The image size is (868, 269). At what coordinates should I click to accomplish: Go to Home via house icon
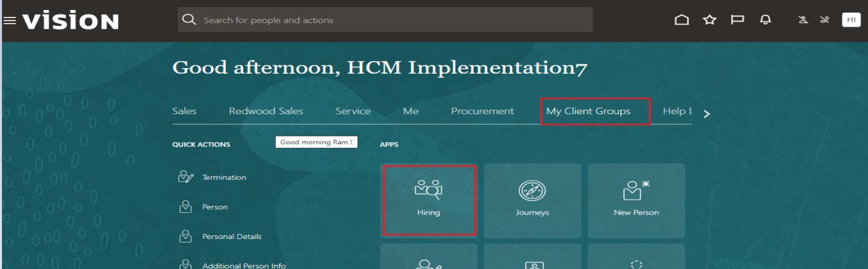pos(682,20)
